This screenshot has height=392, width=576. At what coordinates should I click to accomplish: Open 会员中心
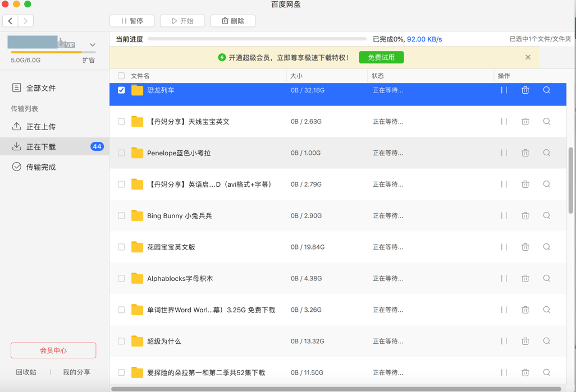53,351
